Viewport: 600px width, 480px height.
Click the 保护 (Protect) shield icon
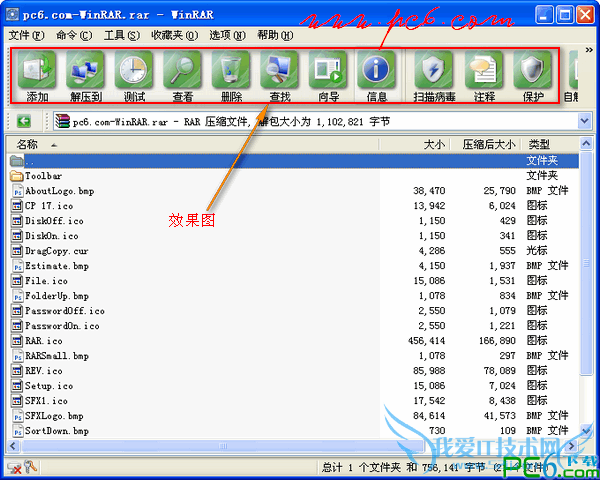tap(532, 70)
